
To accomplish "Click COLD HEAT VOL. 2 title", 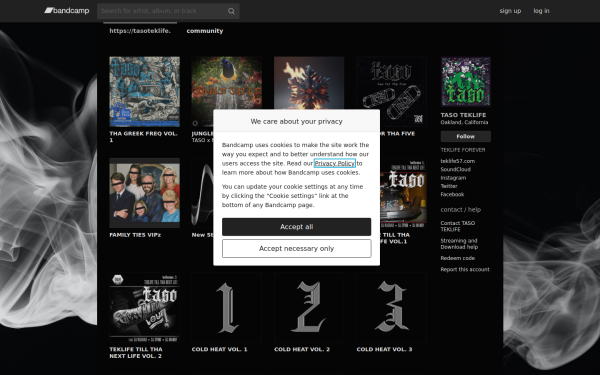I will tap(302, 349).
